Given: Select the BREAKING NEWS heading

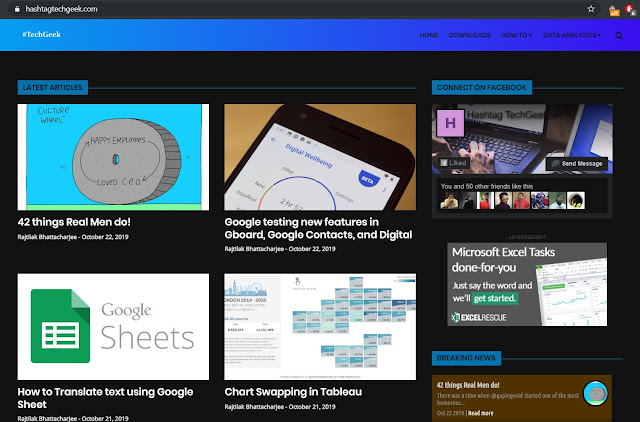Looking at the screenshot, I should (x=466, y=358).
